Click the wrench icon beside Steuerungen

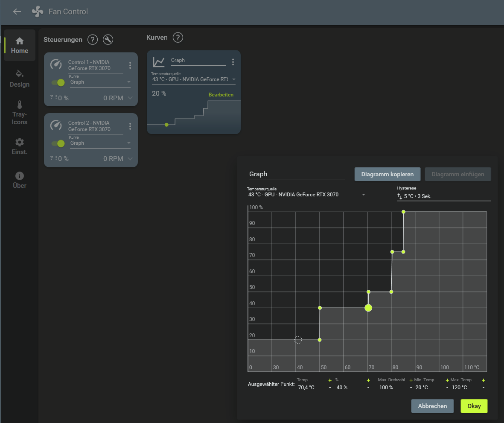pyautogui.click(x=108, y=40)
